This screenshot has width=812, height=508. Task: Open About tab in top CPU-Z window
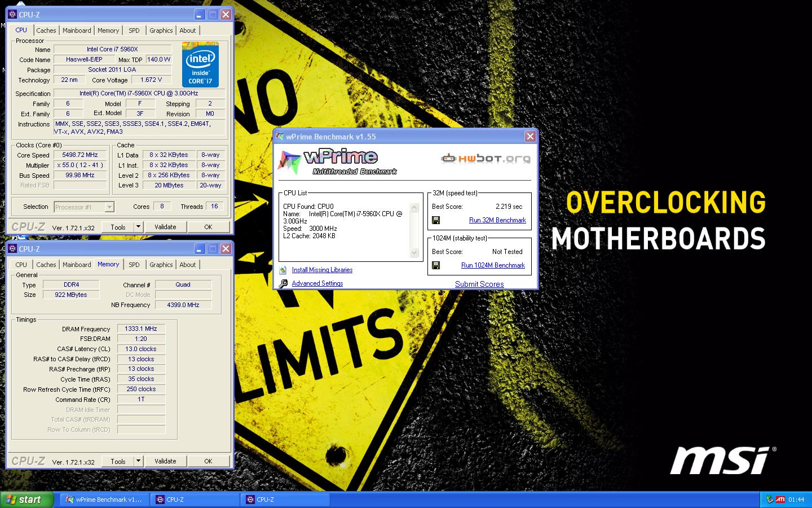point(188,30)
